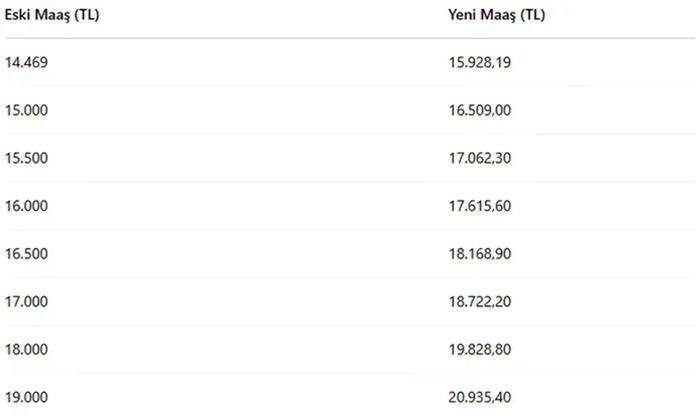Select the old salary cell 17.000
Image resolution: width=700 pixels, height=418 pixels.
26,301
